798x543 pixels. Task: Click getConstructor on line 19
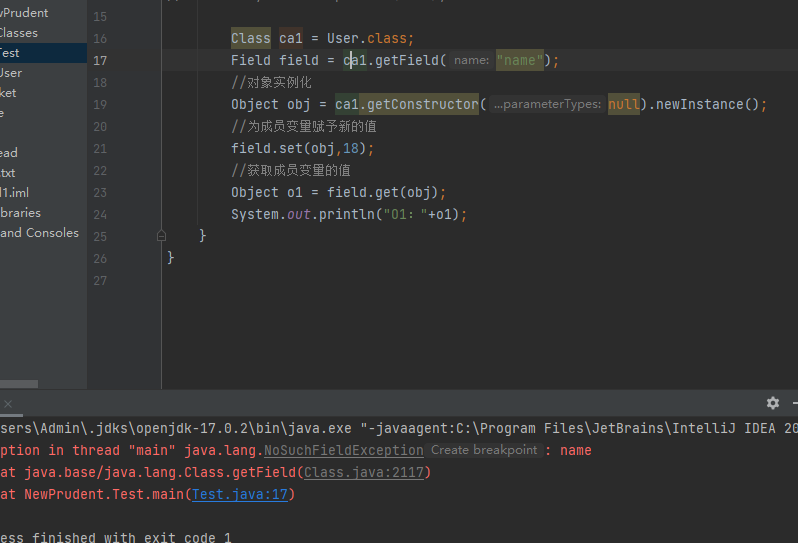[422, 104]
